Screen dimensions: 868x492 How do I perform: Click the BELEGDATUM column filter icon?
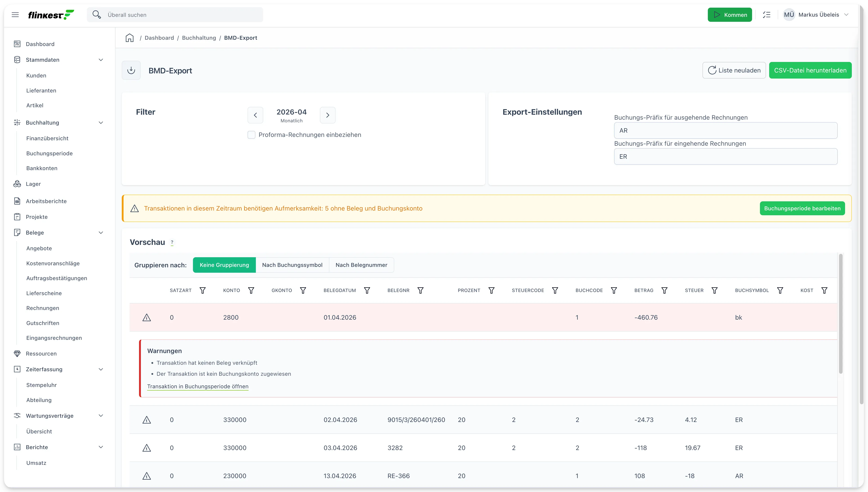coord(367,290)
